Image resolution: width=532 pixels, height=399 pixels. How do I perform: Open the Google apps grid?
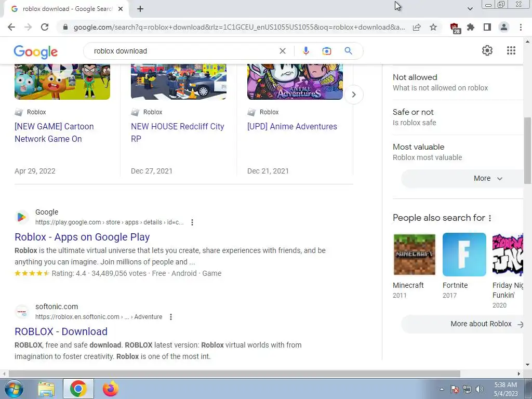tap(511, 50)
